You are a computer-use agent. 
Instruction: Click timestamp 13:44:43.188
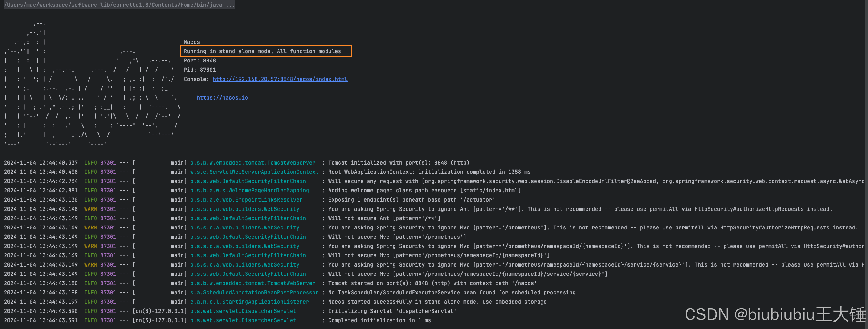pyautogui.click(x=59, y=293)
